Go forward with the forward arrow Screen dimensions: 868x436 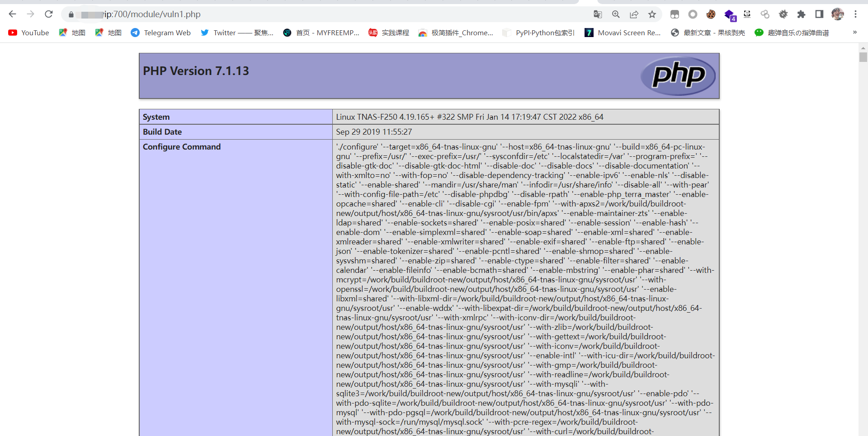tap(30, 14)
